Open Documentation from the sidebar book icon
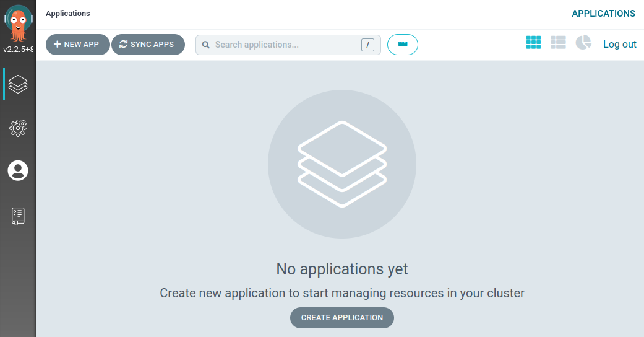 point(18,216)
